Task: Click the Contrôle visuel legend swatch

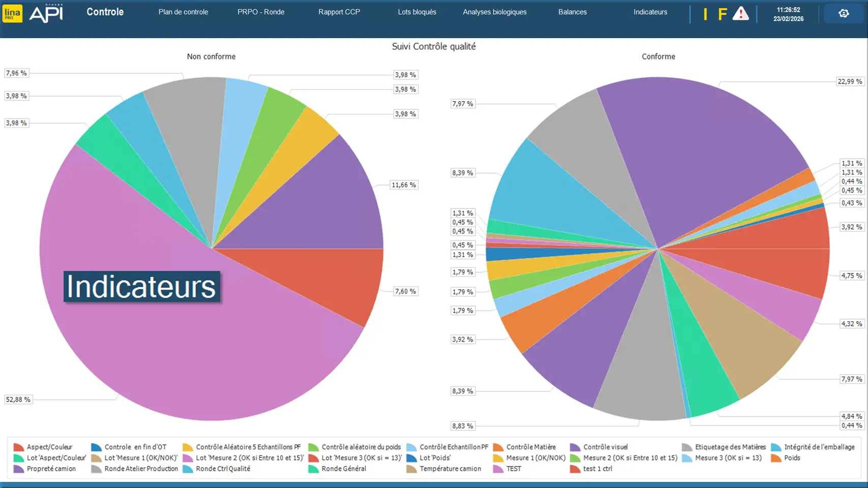Action: 575,447
